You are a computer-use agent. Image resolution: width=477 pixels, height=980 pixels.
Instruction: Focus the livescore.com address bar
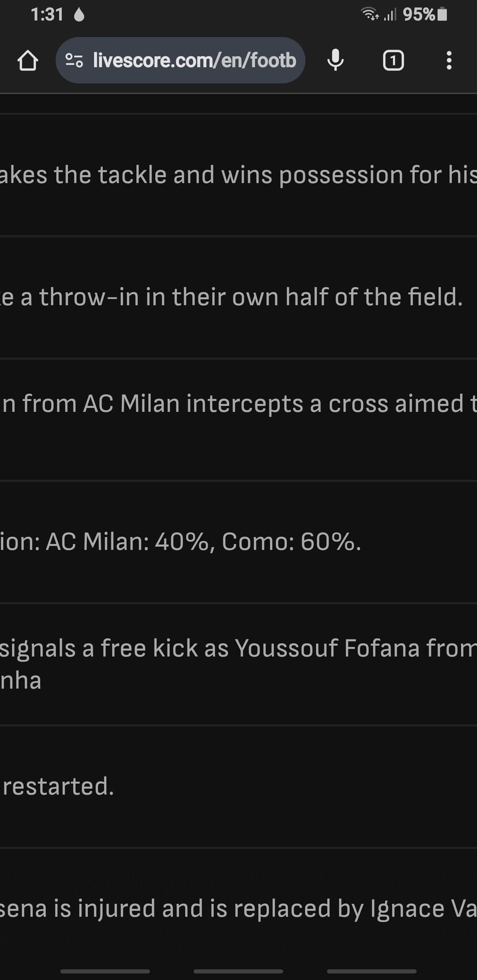[x=194, y=61]
